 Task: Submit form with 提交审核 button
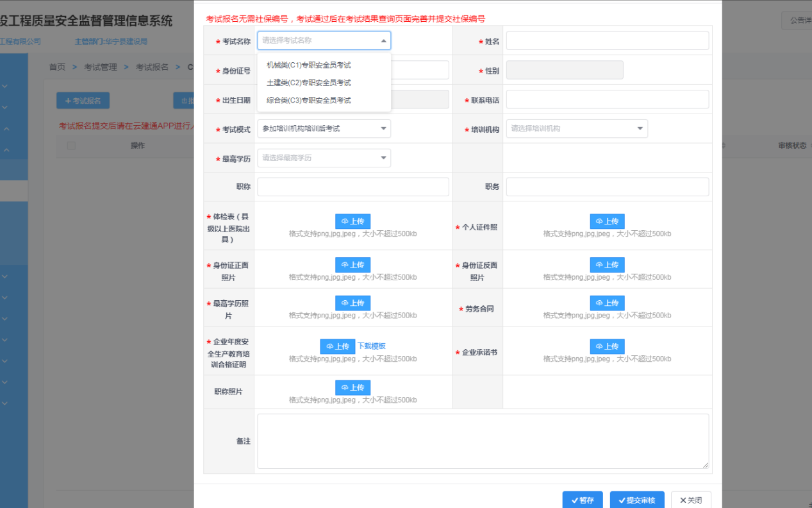(637, 500)
